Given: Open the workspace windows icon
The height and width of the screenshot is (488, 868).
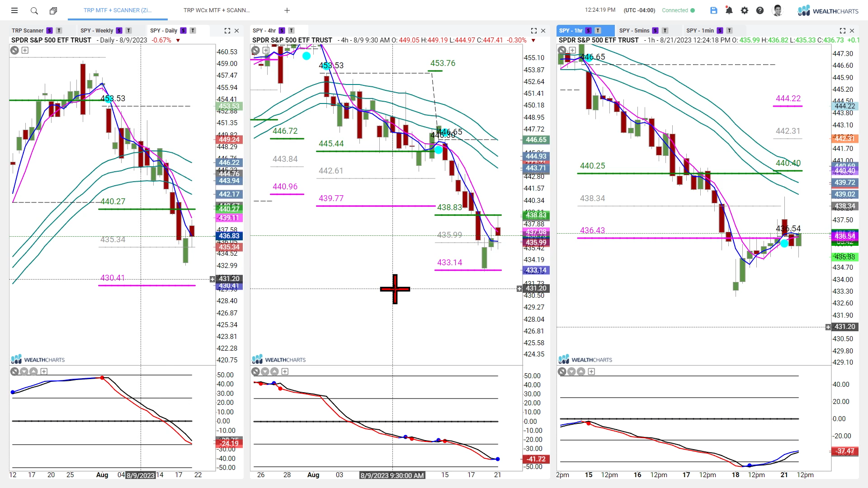Looking at the screenshot, I should (53, 10).
